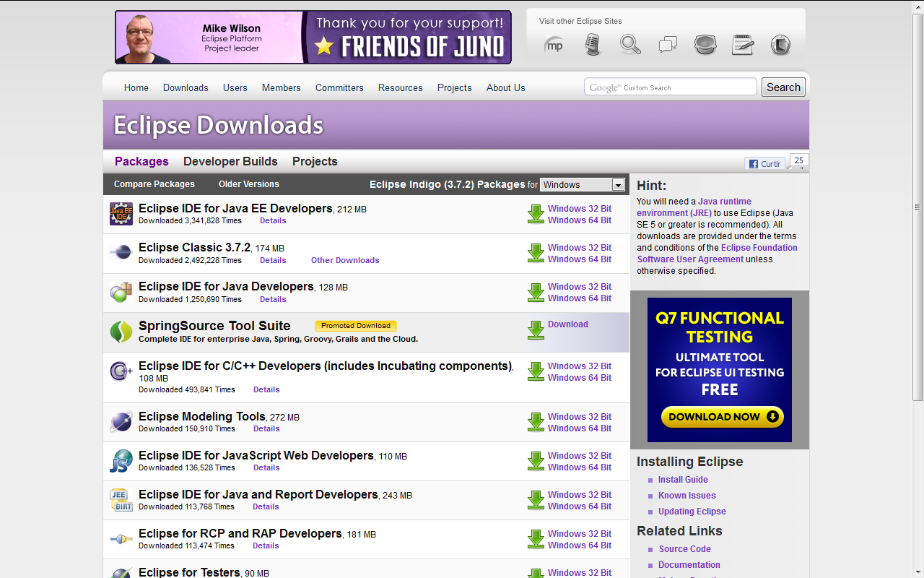Click green download arrow for RCP and RAP Developers
Viewport: 924px width, 578px height.
pyautogui.click(x=536, y=539)
